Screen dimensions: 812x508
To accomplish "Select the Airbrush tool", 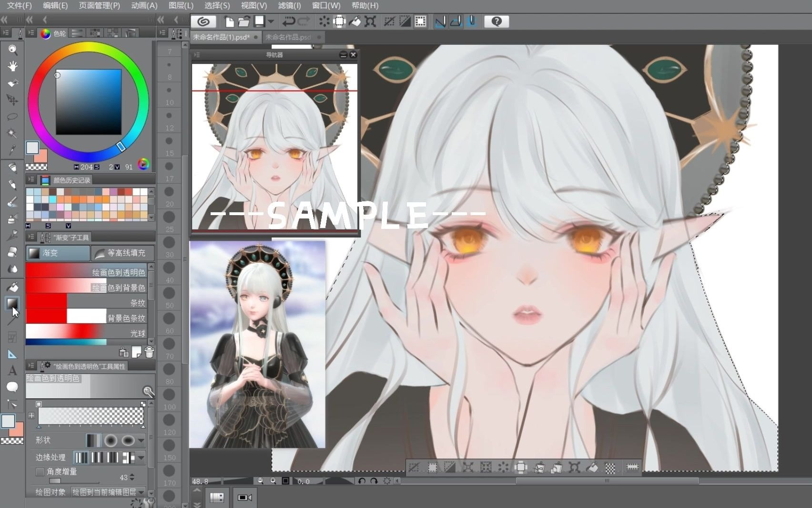I will (13, 217).
